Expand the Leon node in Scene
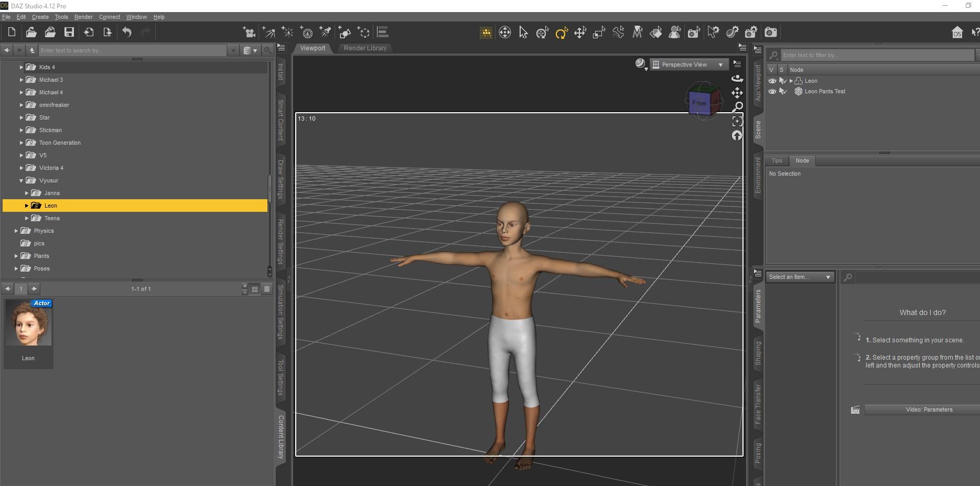The width and height of the screenshot is (980, 486). (x=791, y=81)
